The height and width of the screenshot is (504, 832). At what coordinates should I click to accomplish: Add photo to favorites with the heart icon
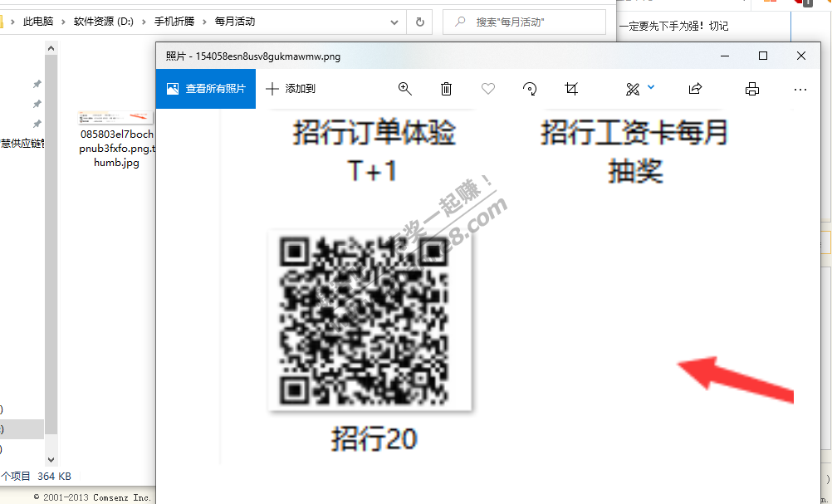[x=488, y=89]
